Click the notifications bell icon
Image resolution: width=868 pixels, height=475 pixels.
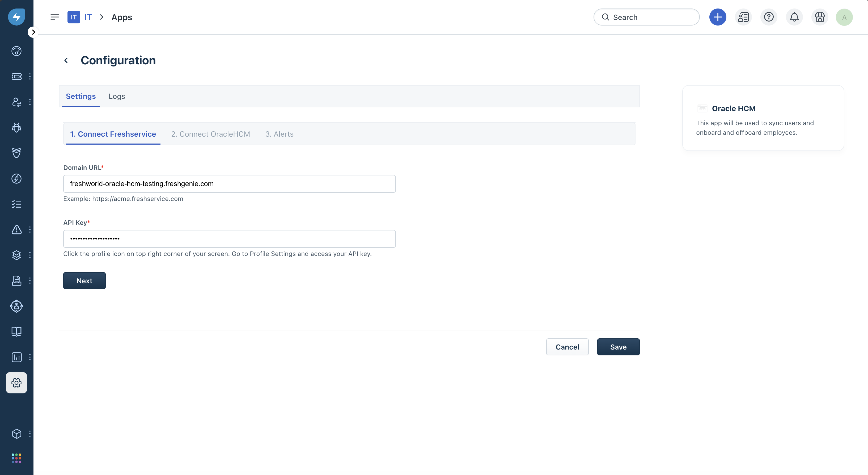[x=794, y=17]
